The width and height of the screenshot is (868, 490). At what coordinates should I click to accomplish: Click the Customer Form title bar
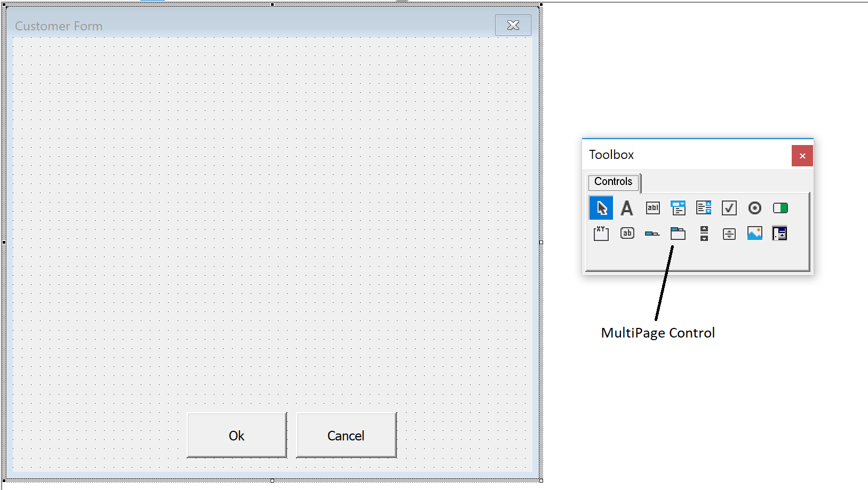coord(213,25)
